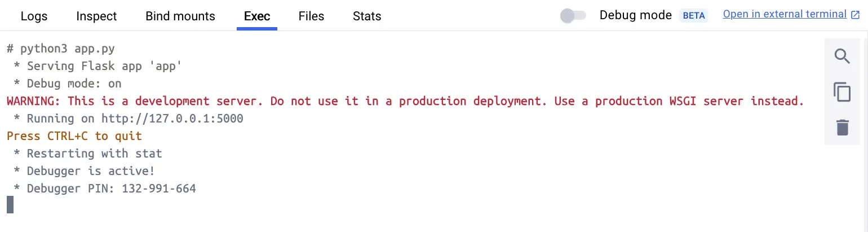
Task: Click the terminal cursor block
Action: (x=10, y=204)
